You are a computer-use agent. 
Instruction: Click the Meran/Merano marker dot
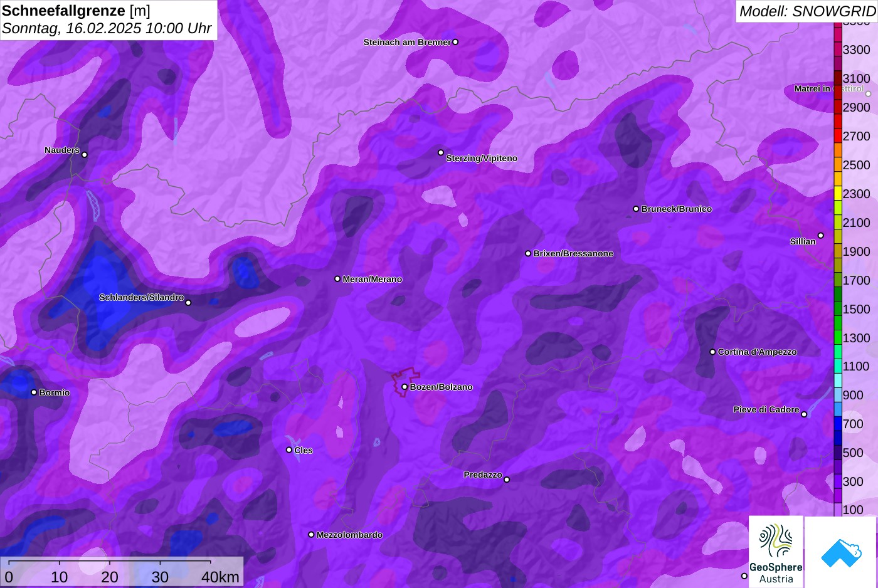pyautogui.click(x=337, y=279)
